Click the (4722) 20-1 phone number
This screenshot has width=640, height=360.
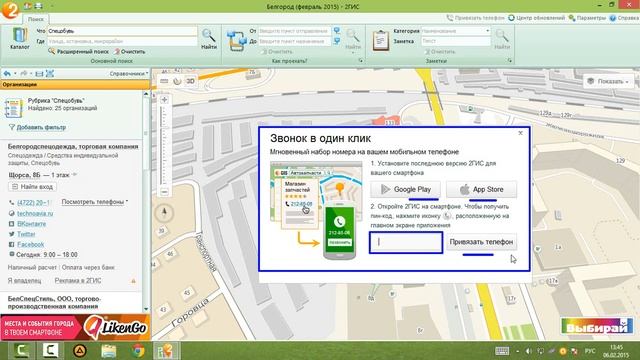pyautogui.click(x=33, y=202)
